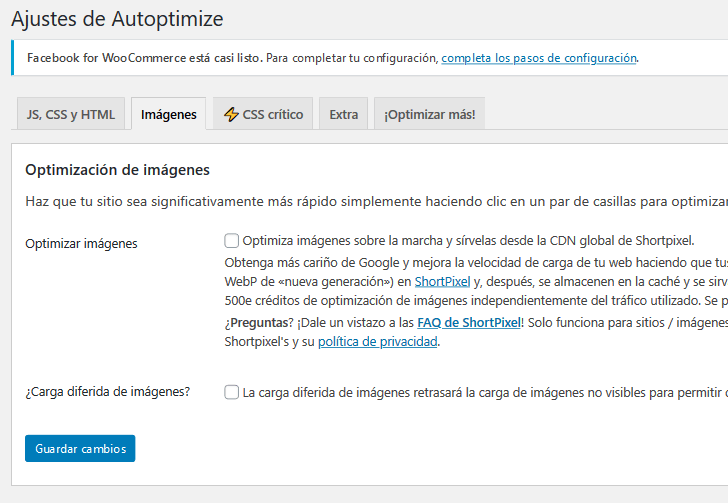Screen dimensions: 728x503
Task: Click the 'Haz que tu sitio sea' description
Action: click(86, 202)
